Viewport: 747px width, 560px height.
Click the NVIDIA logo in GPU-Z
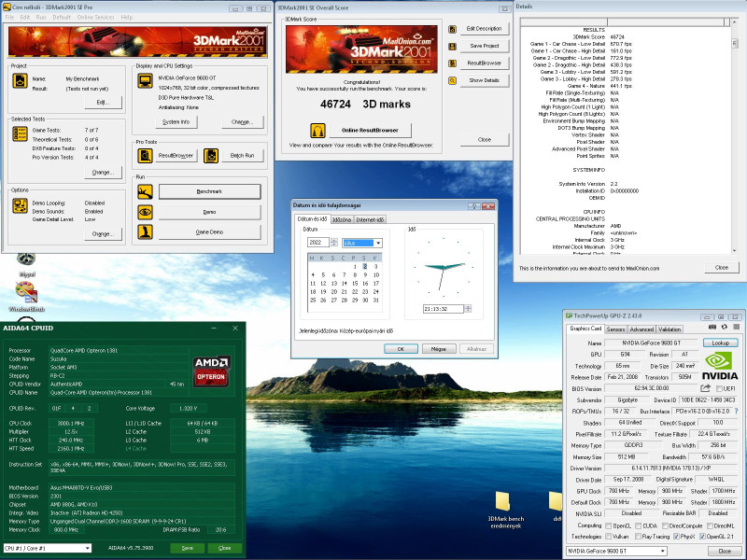(719, 366)
